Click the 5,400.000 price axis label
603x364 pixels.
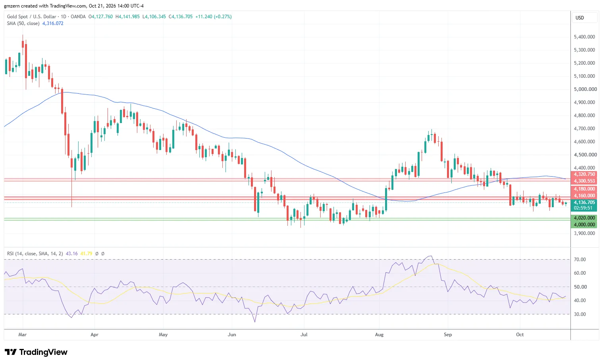point(584,37)
